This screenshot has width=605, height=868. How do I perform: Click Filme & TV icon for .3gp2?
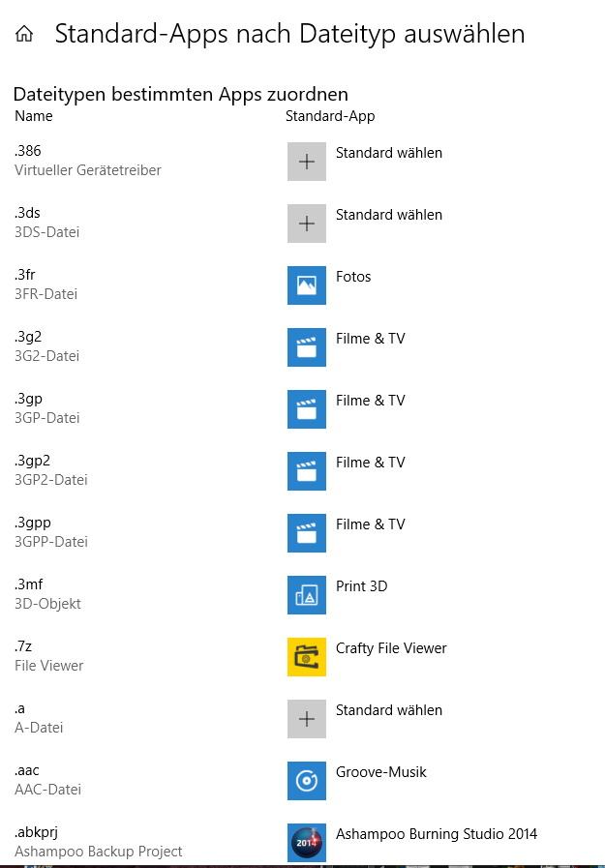click(307, 471)
